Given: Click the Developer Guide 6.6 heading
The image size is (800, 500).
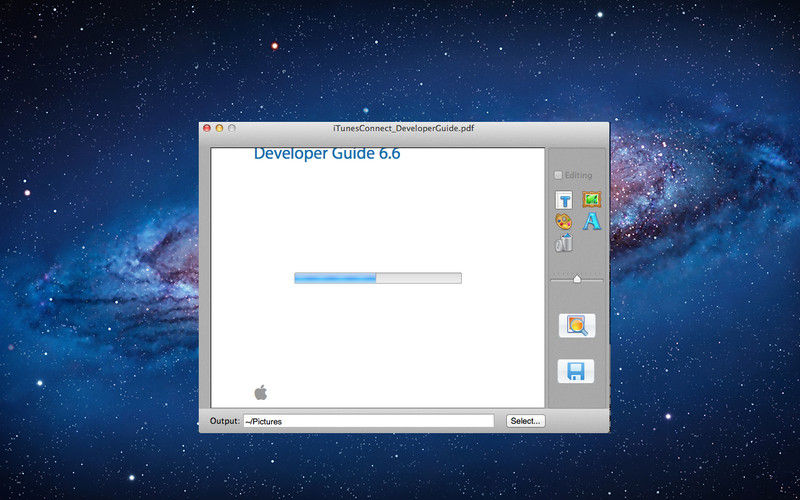Looking at the screenshot, I should click(327, 154).
